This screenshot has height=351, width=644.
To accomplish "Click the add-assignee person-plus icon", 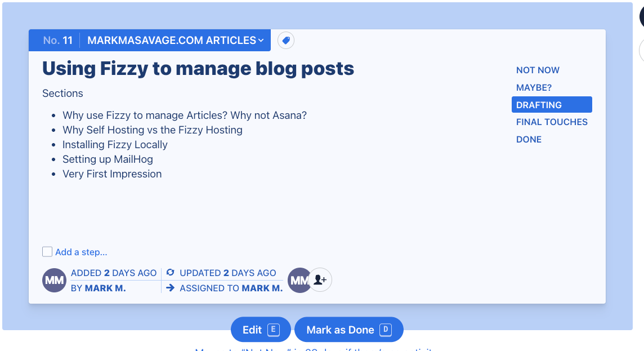I will pyautogui.click(x=320, y=279).
